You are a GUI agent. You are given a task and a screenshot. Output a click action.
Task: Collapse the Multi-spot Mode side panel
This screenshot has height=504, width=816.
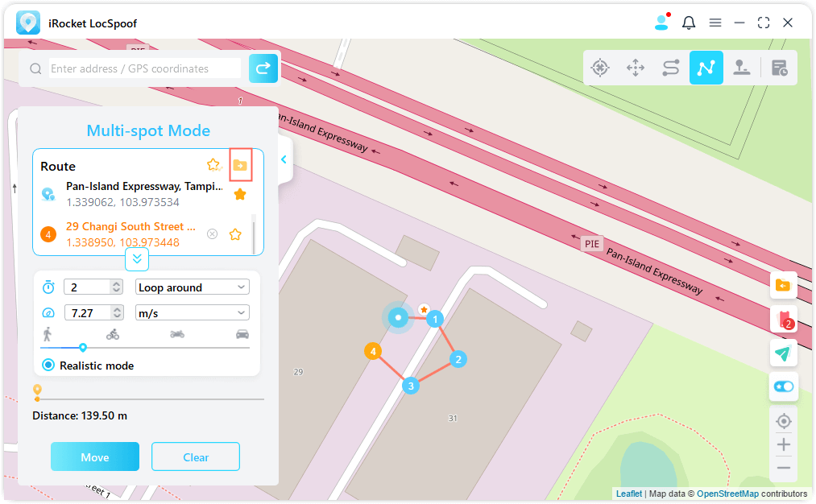[x=284, y=160]
